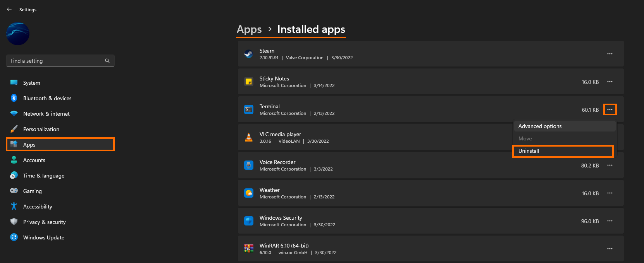Click the Installed apps breadcrumb title

coord(311,29)
